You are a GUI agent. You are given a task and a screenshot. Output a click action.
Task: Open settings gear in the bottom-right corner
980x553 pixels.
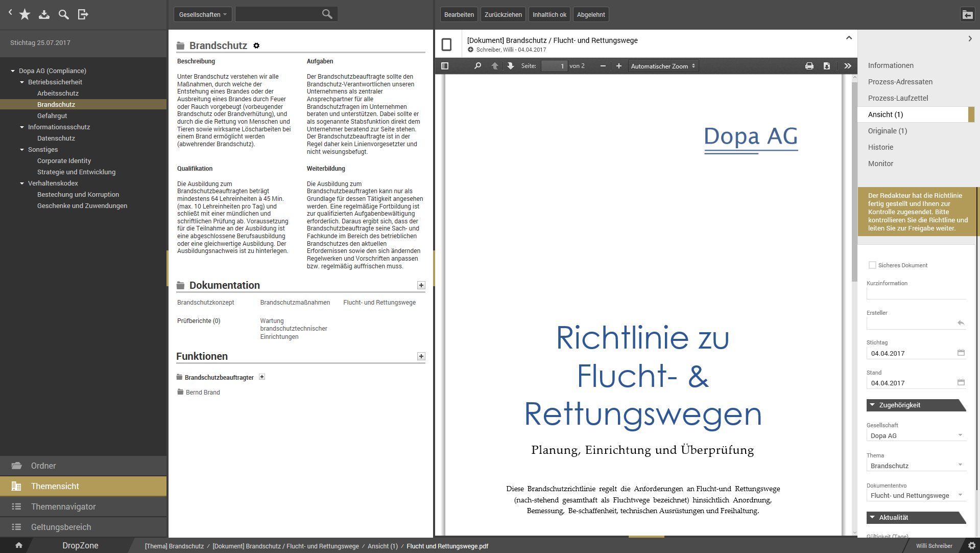(x=971, y=546)
